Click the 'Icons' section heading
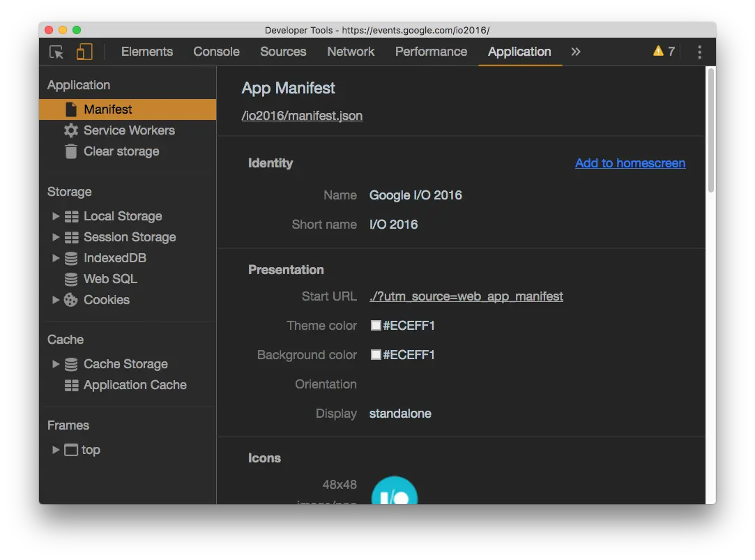The width and height of the screenshot is (755, 560). tap(264, 458)
